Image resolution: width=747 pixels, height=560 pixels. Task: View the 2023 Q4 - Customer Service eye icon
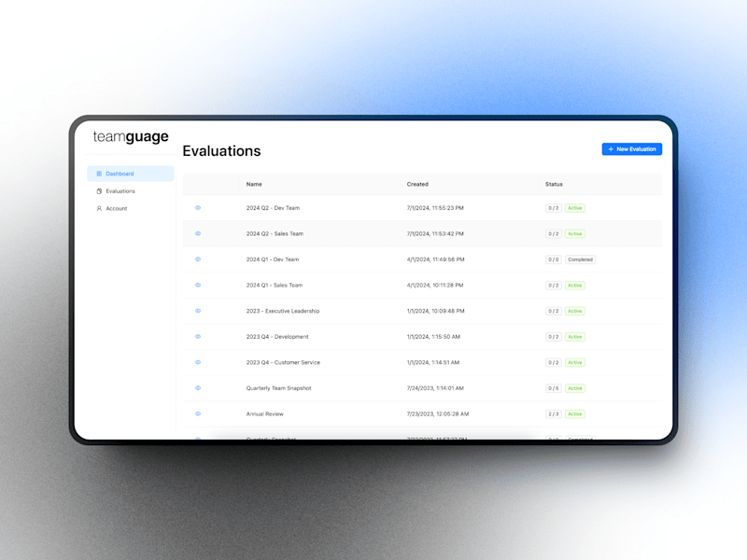[x=198, y=362]
